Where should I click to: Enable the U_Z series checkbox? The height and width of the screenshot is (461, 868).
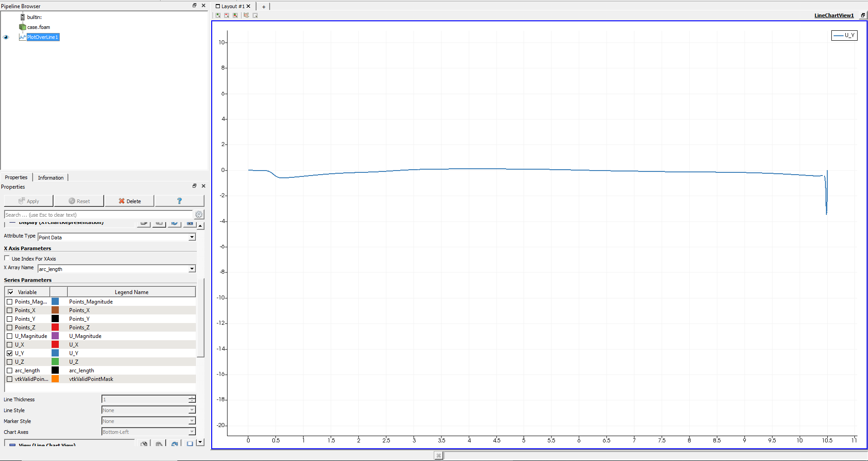pyautogui.click(x=9, y=362)
